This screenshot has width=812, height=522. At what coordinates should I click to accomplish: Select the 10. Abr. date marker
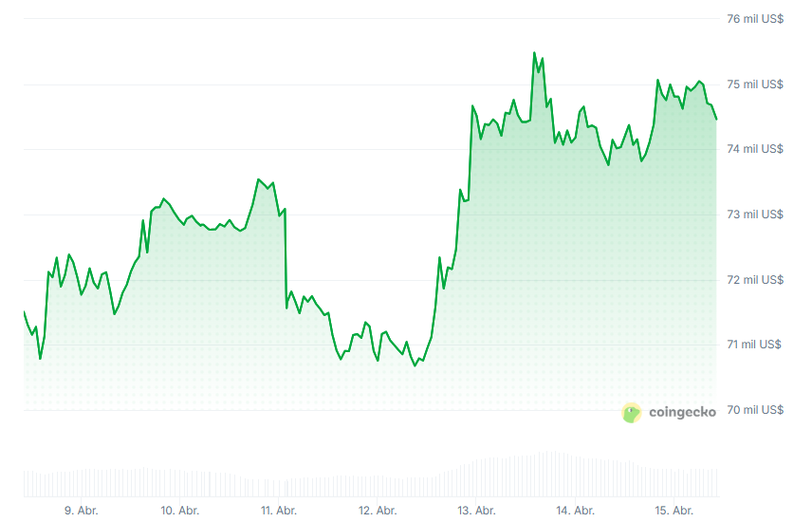point(180,511)
